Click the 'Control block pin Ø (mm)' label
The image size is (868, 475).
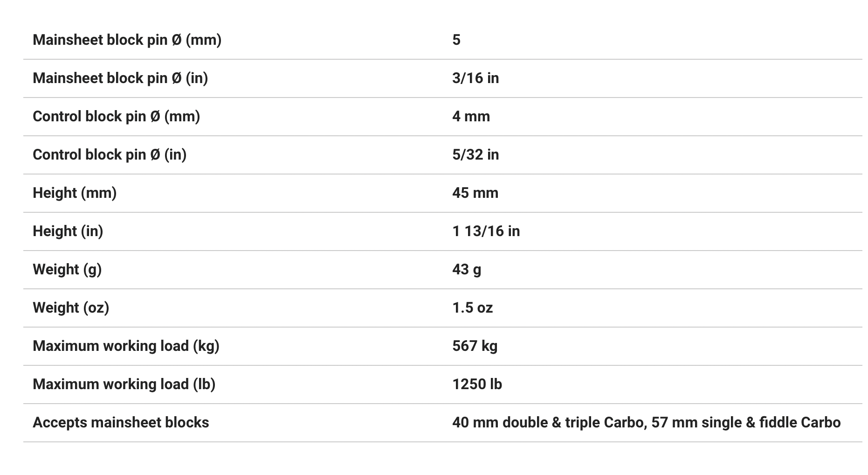[116, 117]
